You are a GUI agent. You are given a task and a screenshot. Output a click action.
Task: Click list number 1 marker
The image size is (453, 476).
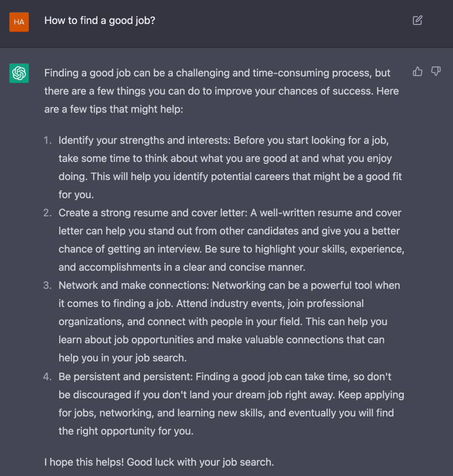pyautogui.click(x=47, y=140)
